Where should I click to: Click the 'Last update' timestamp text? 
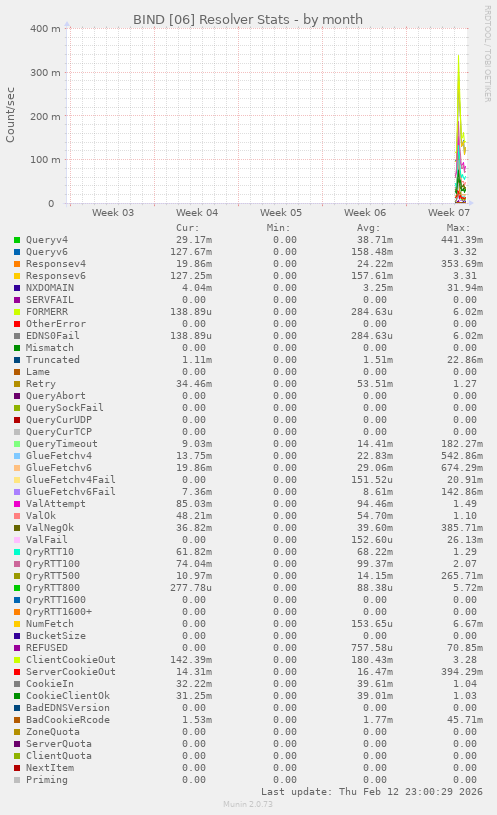(x=372, y=792)
